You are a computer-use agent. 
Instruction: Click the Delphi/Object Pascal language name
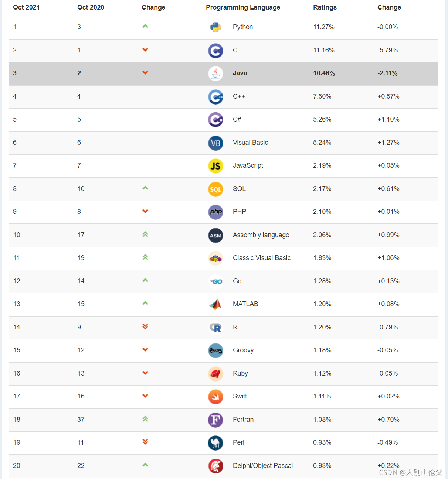point(263,466)
